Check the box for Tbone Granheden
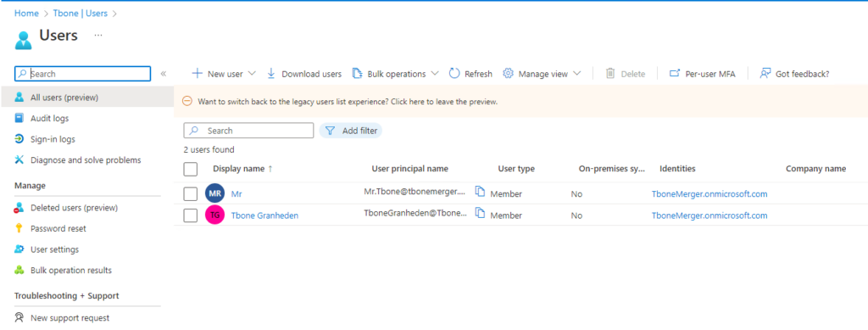Viewport: 868px width, 330px height. [191, 215]
